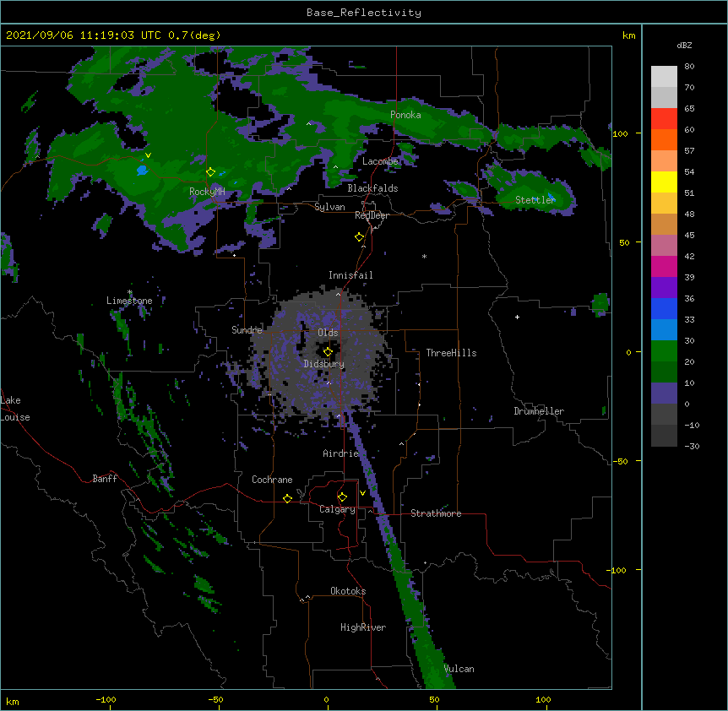This screenshot has width=728, height=711.
Task: Click the ThreeHills label
Action: (451, 353)
